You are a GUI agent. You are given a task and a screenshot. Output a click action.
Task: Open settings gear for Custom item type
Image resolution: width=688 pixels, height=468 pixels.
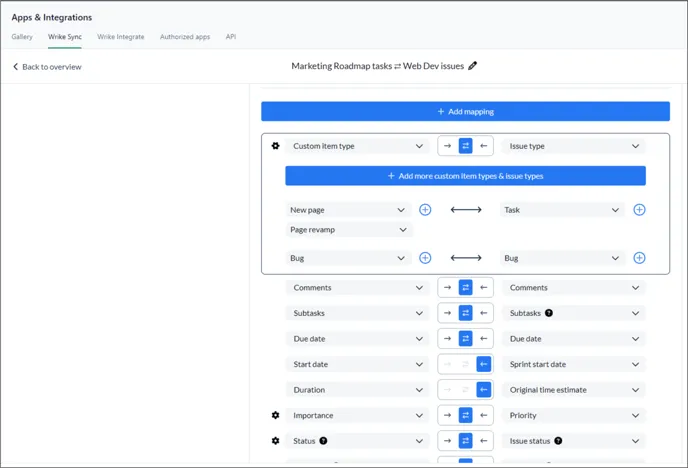click(x=275, y=146)
